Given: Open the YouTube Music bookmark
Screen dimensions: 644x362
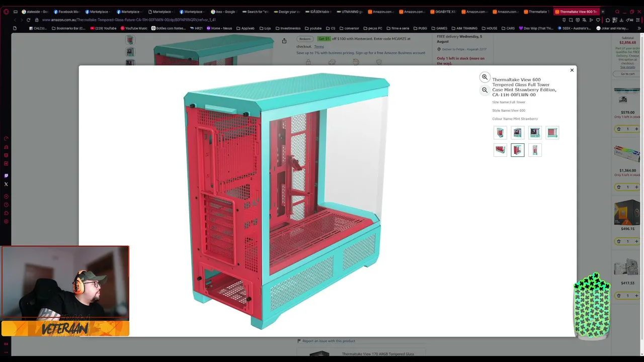Looking at the screenshot, I should 134,28.
